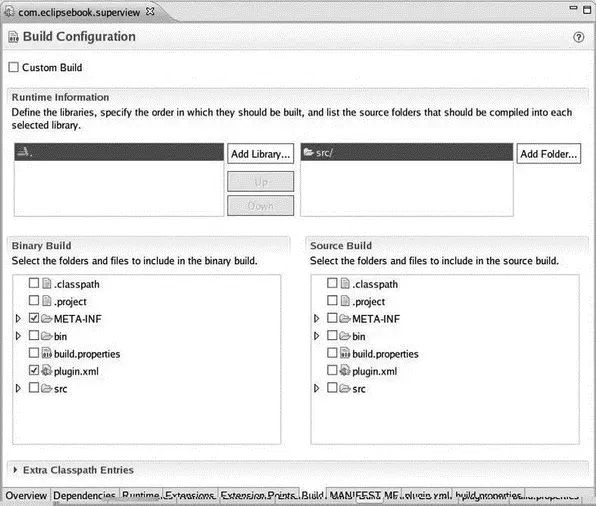Click the META-INF folder icon in Source Build
The image size is (596, 506).
[345, 318]
